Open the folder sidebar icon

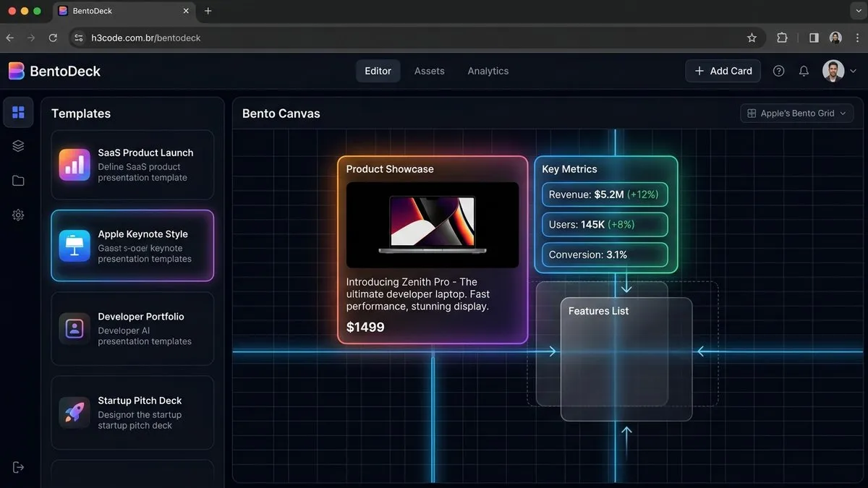click(19, 181)
